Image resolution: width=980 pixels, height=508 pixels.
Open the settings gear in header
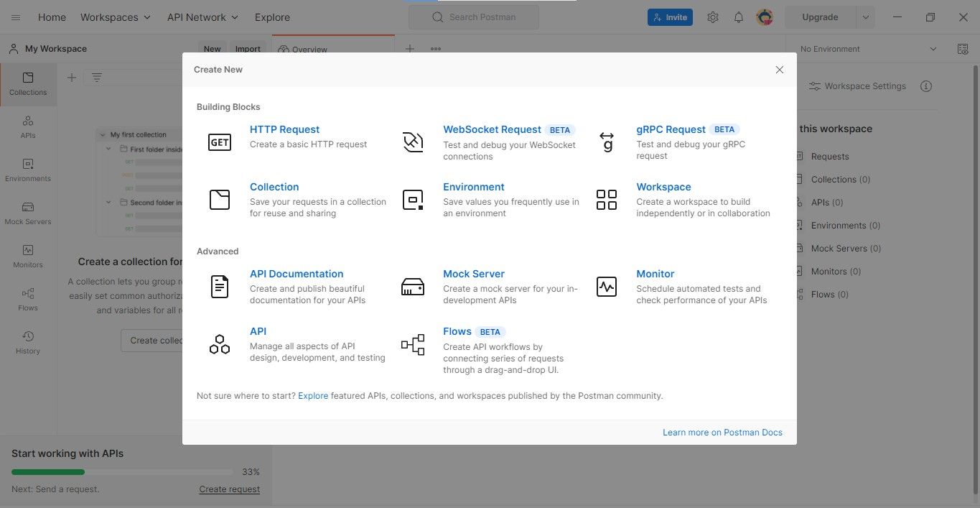pyautogui.click(x=712, y=17)
